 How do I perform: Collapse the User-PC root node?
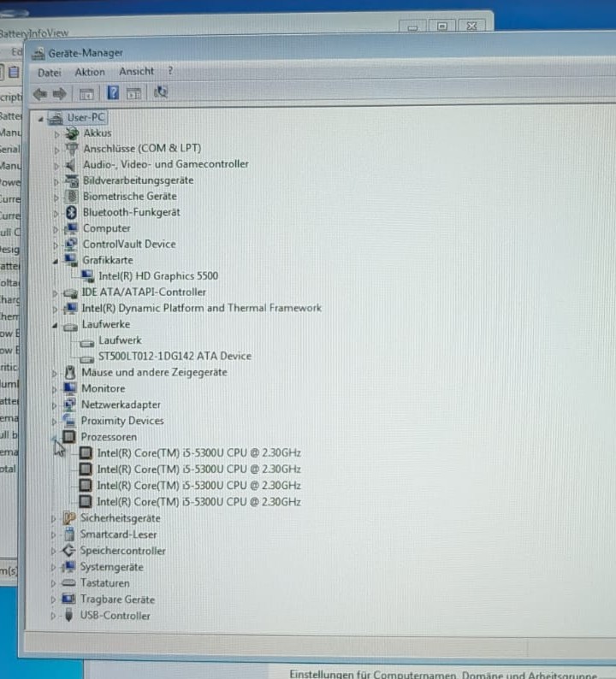41,119
